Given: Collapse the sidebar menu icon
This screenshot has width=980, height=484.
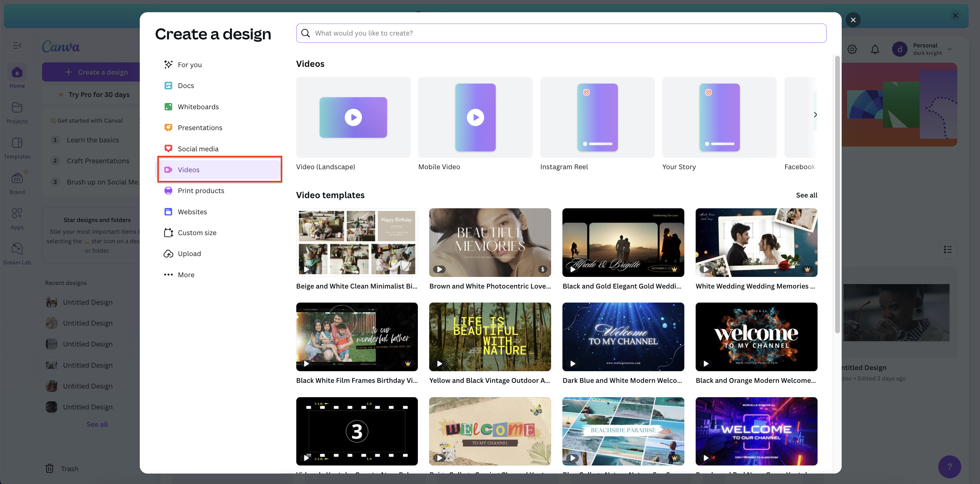Looking at the screenshot, I should pyautogui.click(x=17, y=46).
